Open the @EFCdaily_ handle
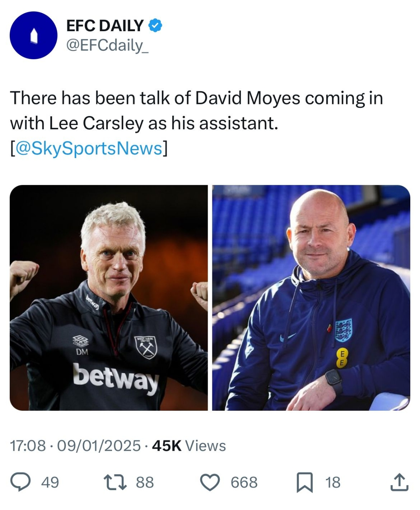Image resolution: width=420 pixels, height=510 pixels. [x=107, y=46]
